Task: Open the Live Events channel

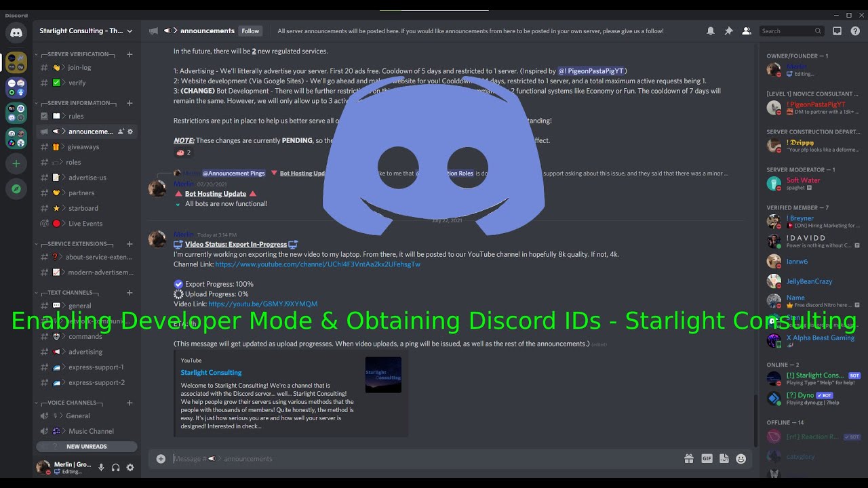Action: click(x=87, y=224)
